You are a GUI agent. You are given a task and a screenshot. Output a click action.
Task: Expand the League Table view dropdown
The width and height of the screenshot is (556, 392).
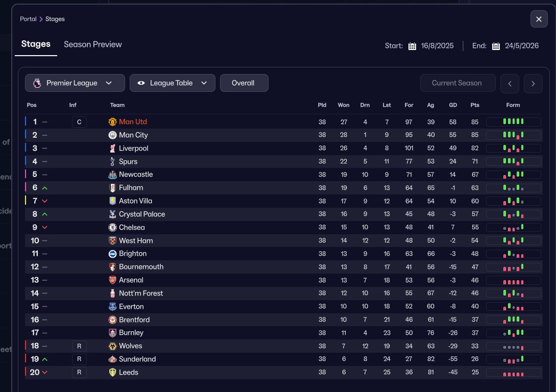pyautogui.click(x=173, y=83)
